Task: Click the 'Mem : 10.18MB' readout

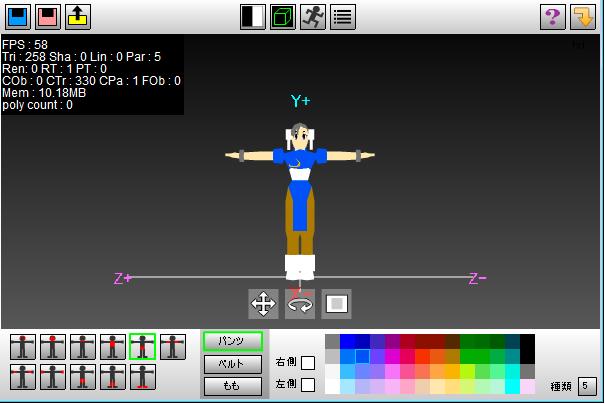Action: point(44,93)
